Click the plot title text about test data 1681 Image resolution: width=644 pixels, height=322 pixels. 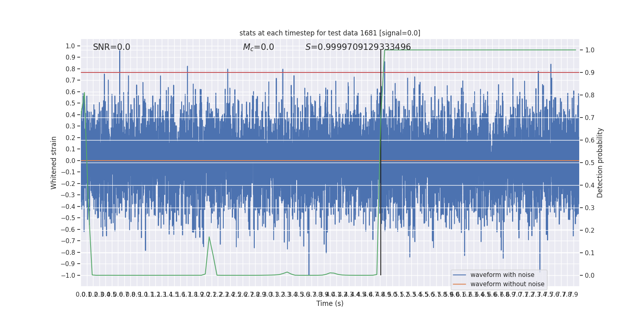tap(330, 33)
